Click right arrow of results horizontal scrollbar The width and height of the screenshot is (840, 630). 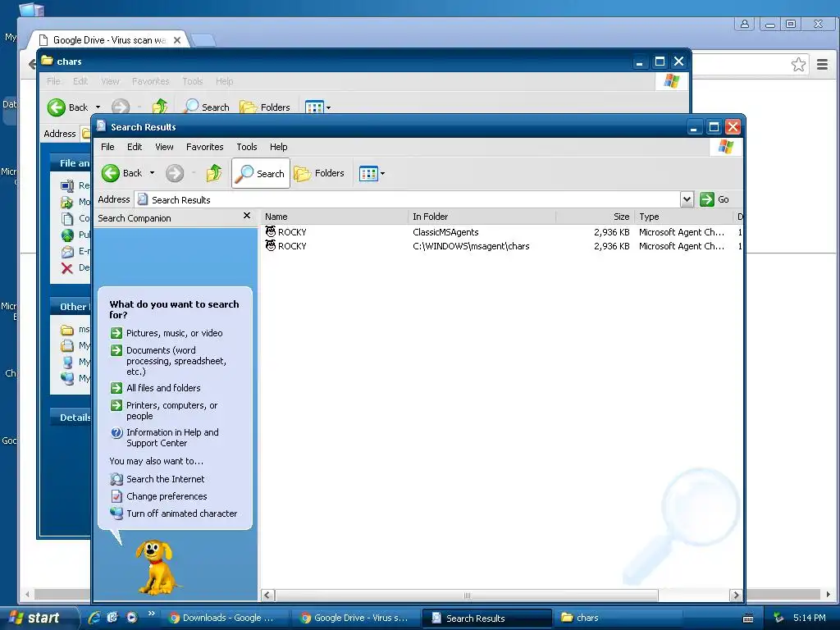(736, 596)
